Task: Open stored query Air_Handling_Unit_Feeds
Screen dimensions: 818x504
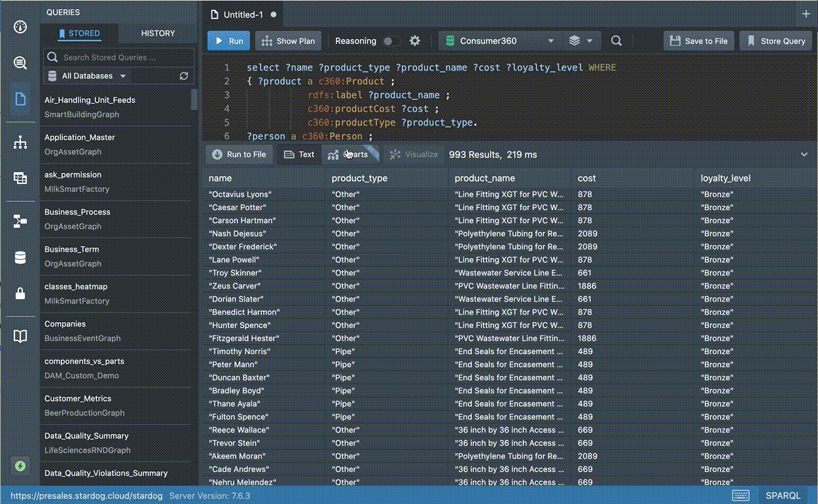Action: coord(116,107)
